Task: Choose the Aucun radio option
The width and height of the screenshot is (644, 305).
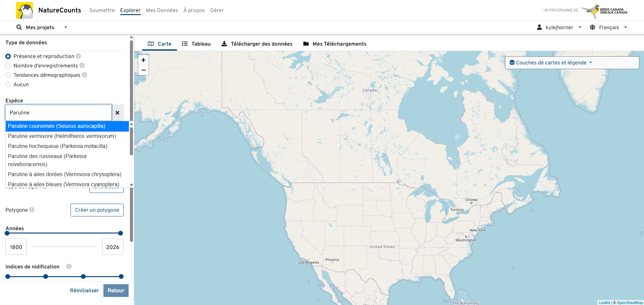Action: click(8, 85)
